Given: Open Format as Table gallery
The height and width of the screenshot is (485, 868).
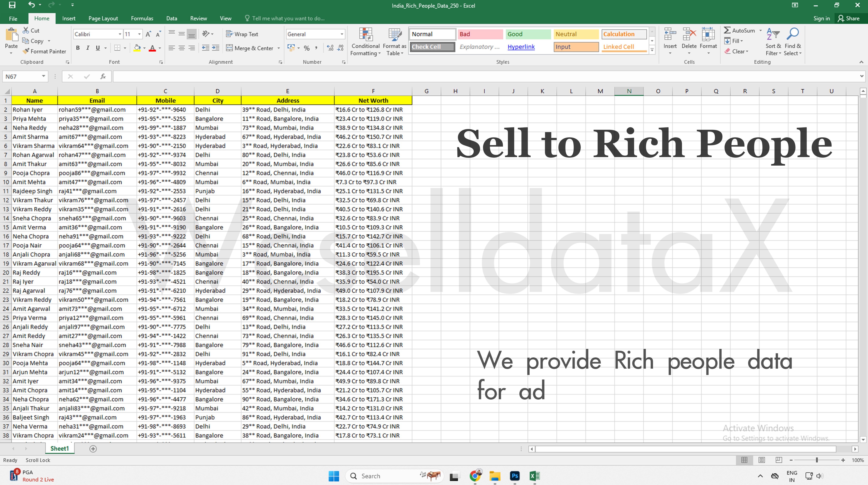Looking at the screenshot, I should [x=394, y=42].
